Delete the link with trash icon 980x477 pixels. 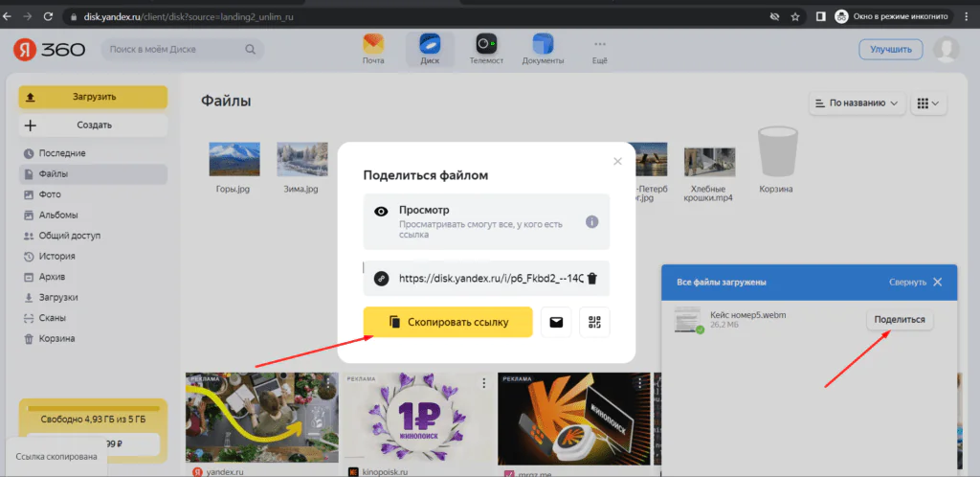[x=592, y=279]
